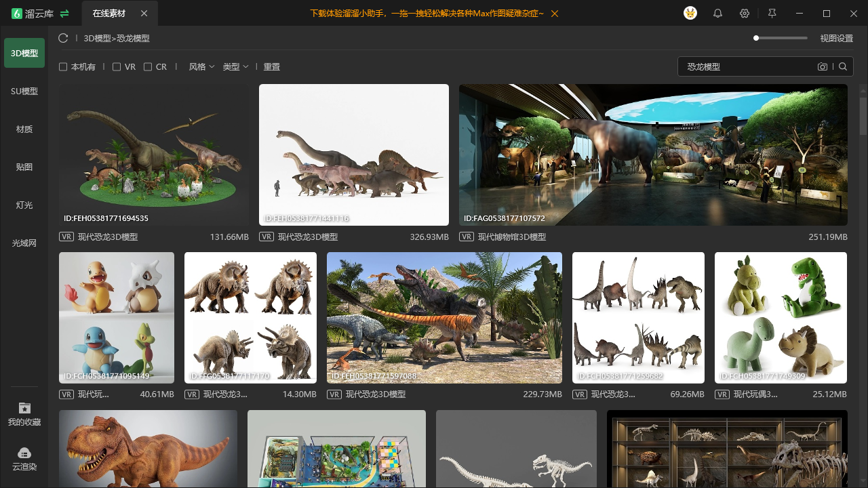Click the VR badge under the 14.30MB model
The image size is (868, 488).
[192, 394]
